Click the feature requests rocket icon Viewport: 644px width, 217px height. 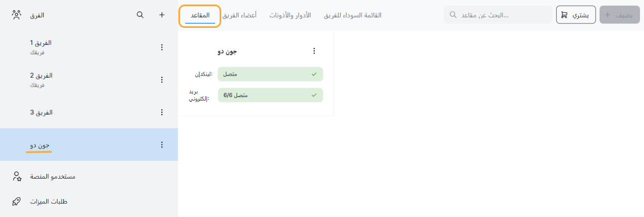pos(17,202)
